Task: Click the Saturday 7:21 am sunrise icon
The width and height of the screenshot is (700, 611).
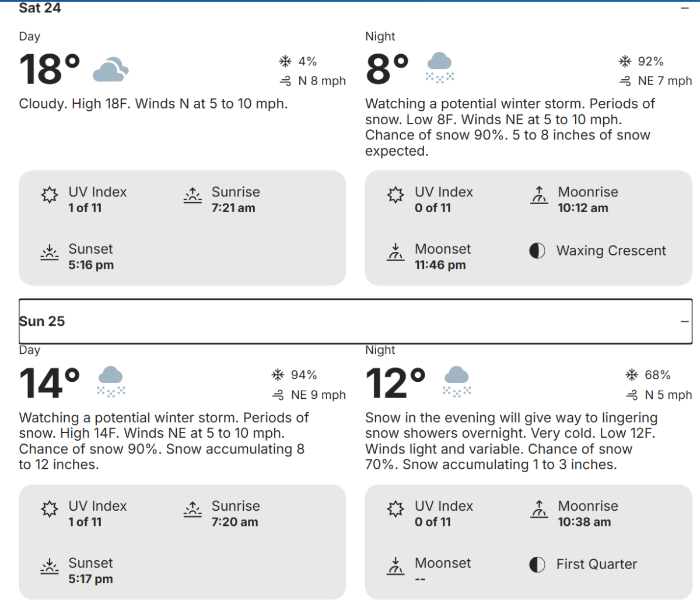Action: [192, 195]
